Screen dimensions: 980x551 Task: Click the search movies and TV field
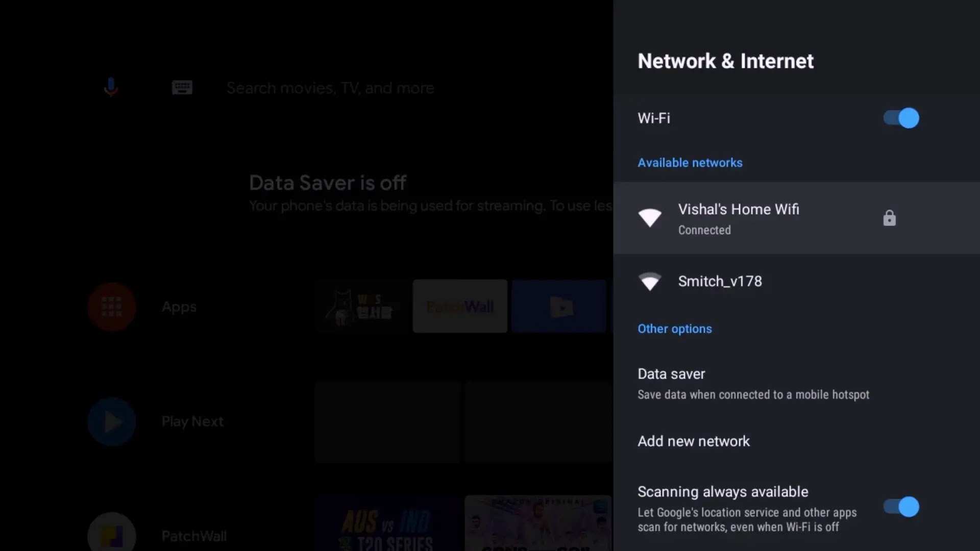330,88
